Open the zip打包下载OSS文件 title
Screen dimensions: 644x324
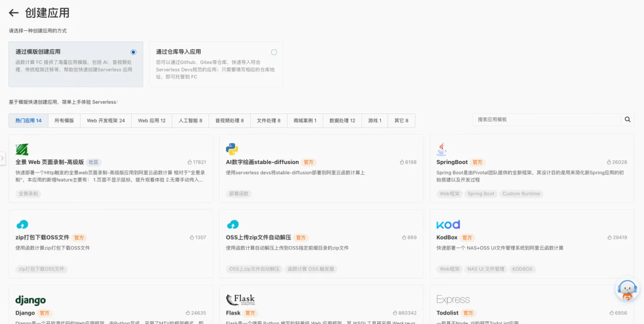pos(42,238)
